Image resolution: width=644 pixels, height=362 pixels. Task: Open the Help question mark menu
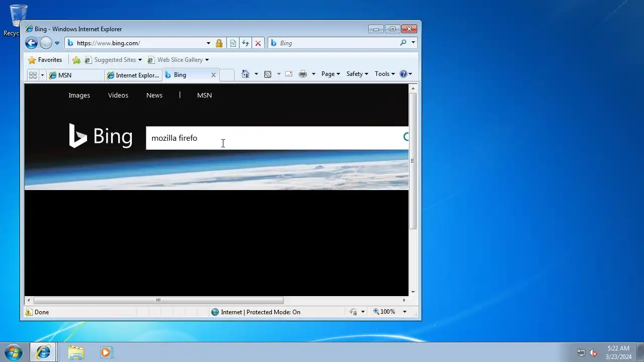click(x=406, y=74)
